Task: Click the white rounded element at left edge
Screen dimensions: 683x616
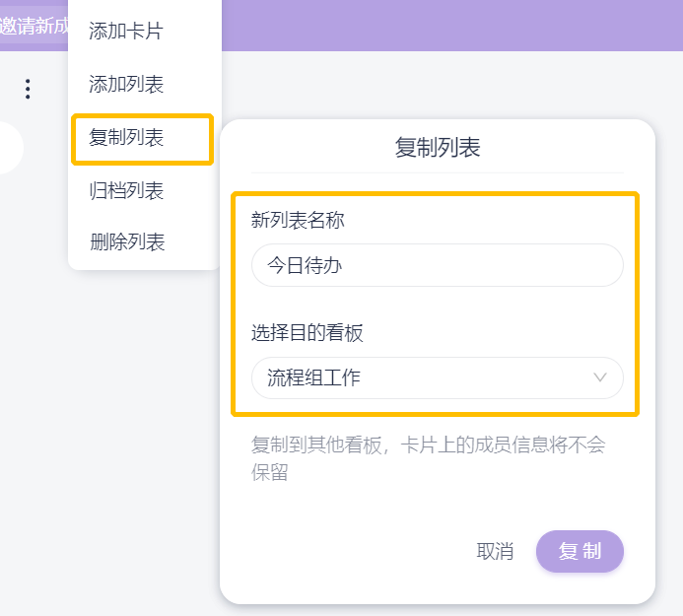Action: [8, 148]
